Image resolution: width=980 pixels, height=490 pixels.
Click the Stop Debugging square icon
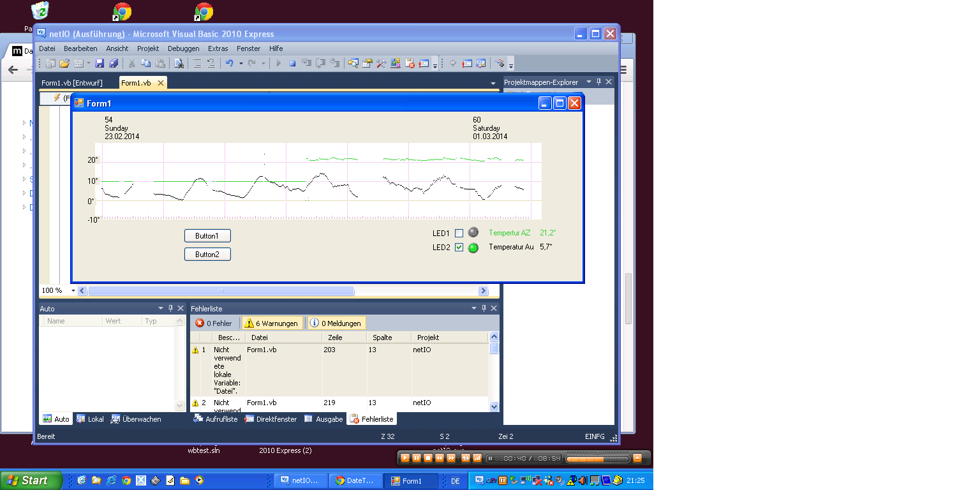point(292,63)
